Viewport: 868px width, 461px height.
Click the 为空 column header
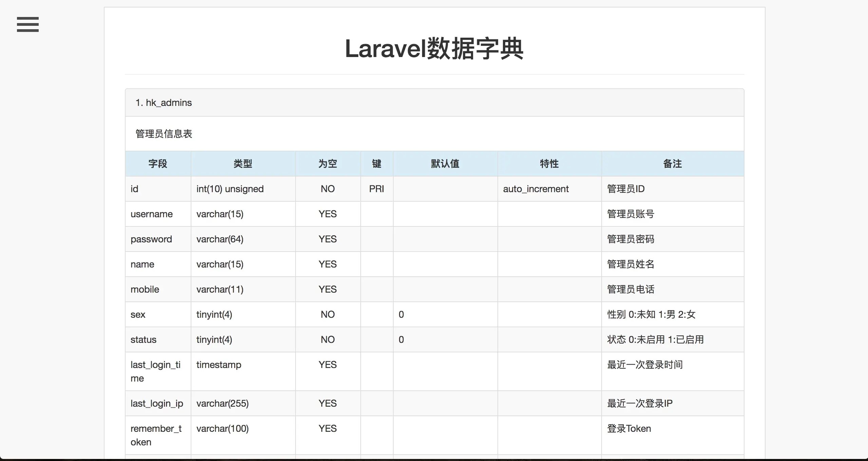327,164
